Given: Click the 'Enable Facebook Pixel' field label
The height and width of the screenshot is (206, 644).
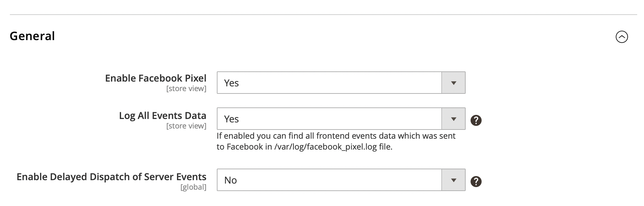Looking at the screenshot, I should click(156, 78).
